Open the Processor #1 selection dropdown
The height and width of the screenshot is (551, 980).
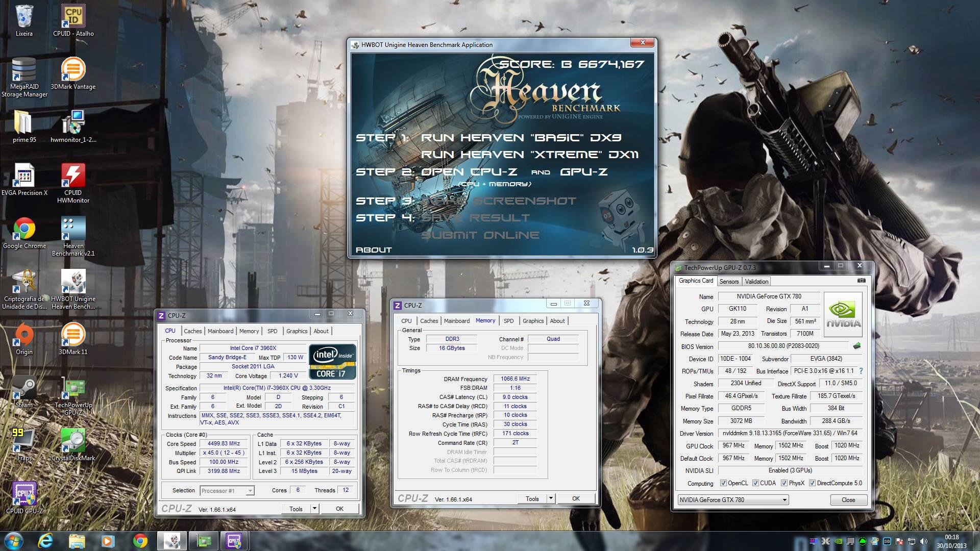[227, 491]
